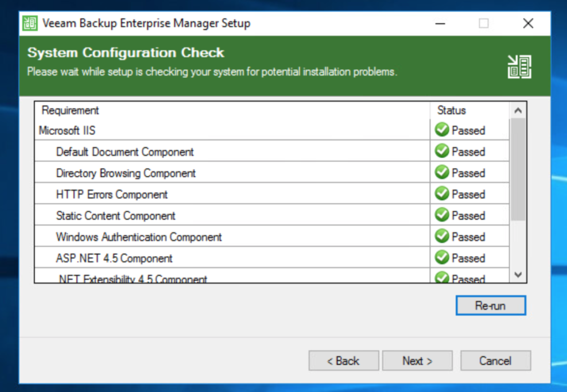567x392 pixels.
Task: Click the Windows Authentication Component passed icon
Action: pyautogui.click(x=442, y=236)
